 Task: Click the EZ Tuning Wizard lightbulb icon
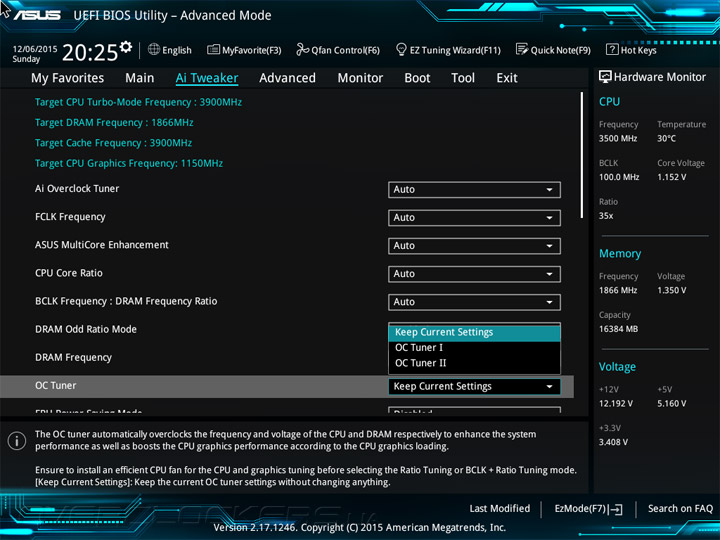pos(401,49)
